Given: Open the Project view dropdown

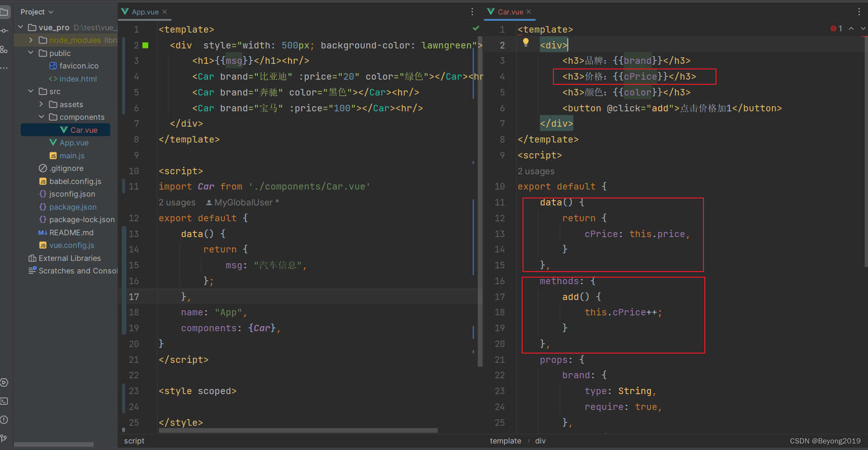Looking at the screenshot, I should click(x=37, y=12).
